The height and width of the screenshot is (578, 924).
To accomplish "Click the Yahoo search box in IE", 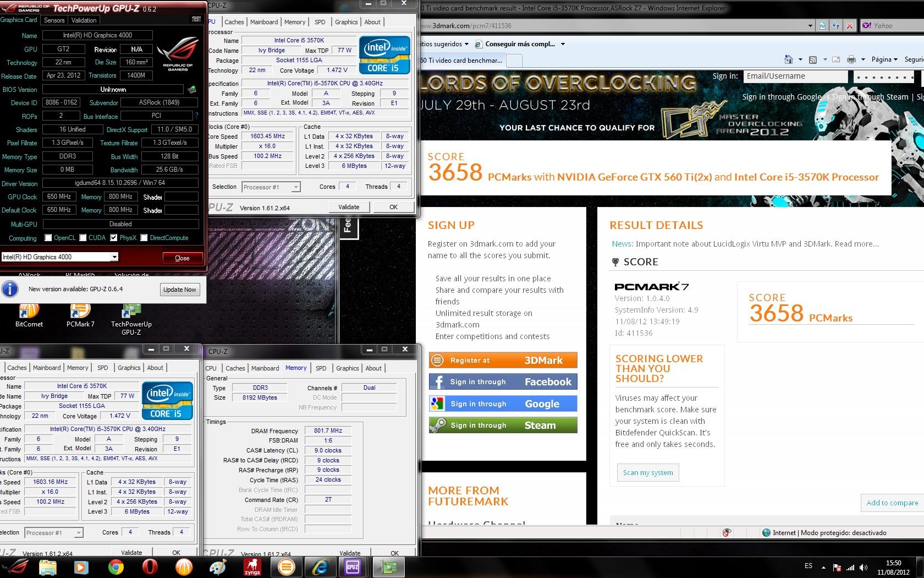I will 892,25.
